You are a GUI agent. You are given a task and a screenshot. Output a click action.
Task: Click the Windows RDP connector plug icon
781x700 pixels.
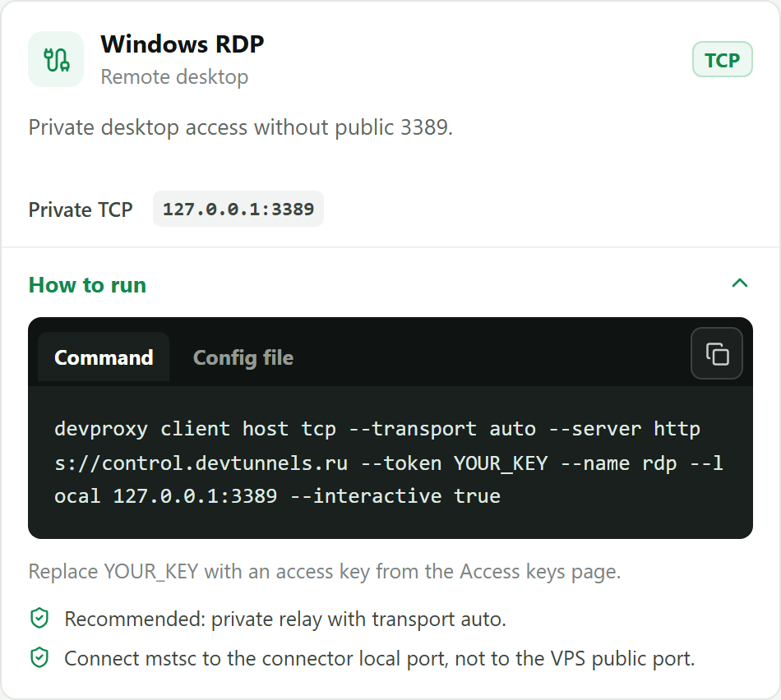point(56,59)
